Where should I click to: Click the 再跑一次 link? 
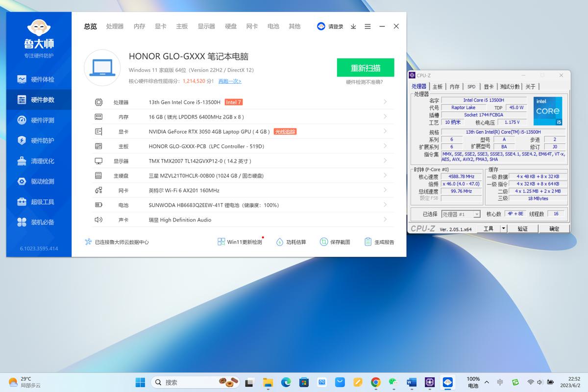(230, 80)
